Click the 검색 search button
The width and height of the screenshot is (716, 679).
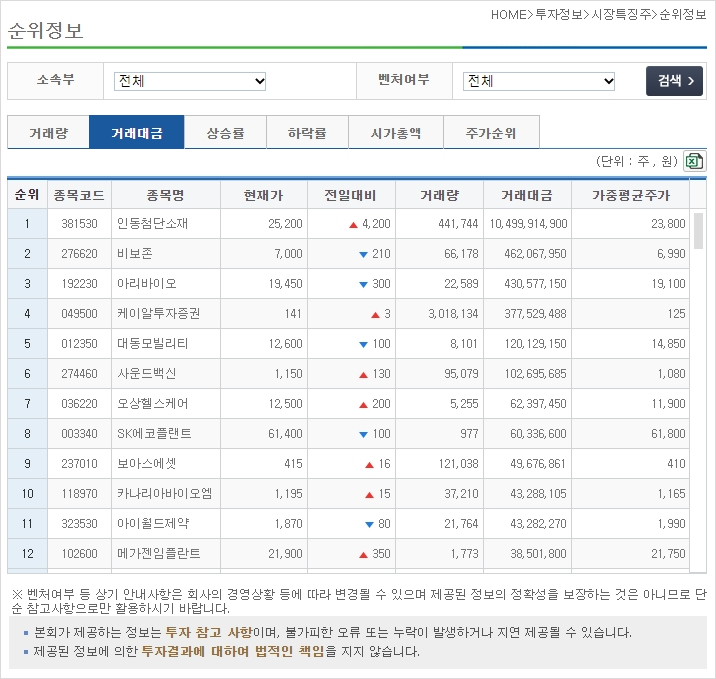[x=674, y=81]
